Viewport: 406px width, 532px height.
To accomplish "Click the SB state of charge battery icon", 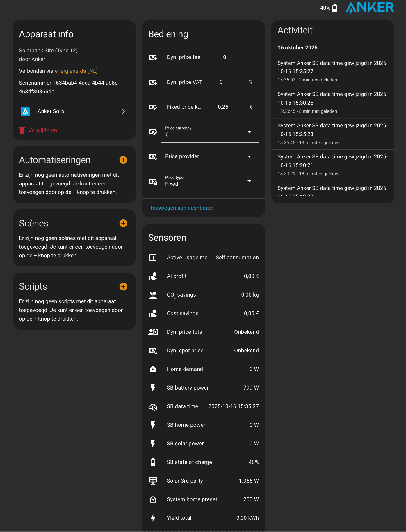I will click(153, 462).
